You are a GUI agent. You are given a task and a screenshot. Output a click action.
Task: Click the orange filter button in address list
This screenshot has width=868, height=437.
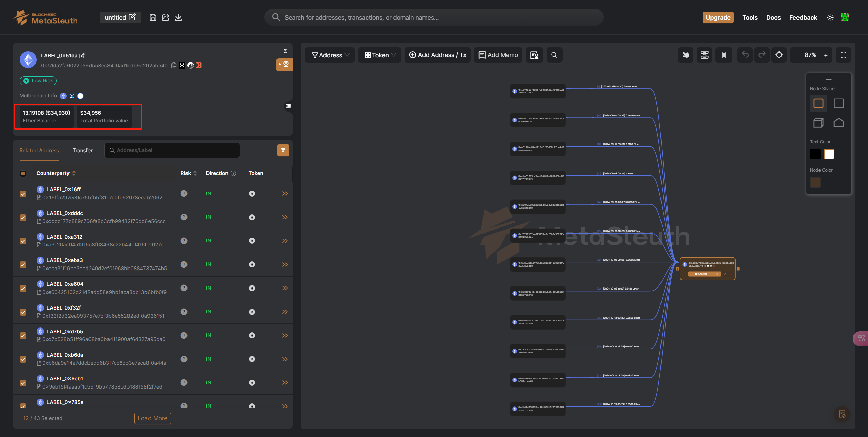pyautogui.click(x=283, y=150)
